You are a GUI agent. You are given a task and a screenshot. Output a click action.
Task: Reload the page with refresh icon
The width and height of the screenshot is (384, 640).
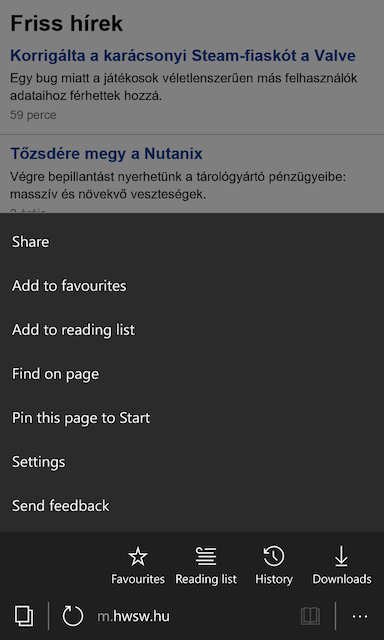(73, 616)
